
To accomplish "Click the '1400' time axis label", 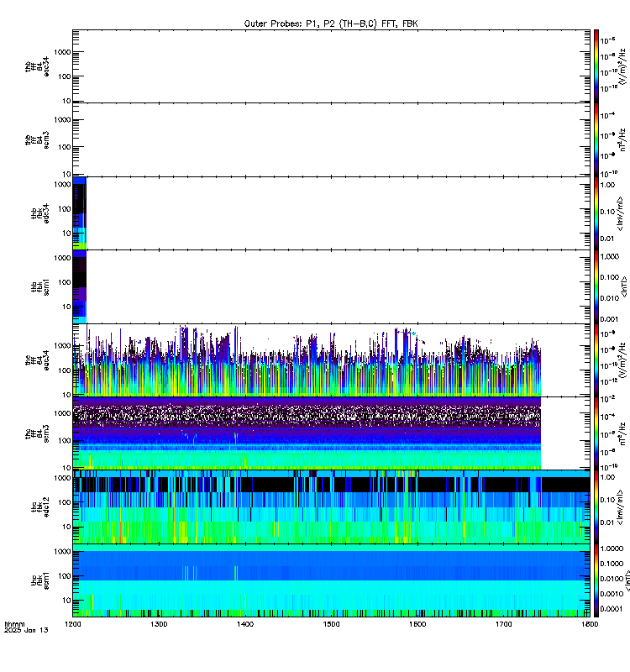I will pyautogui.click(x=244, y=624).
